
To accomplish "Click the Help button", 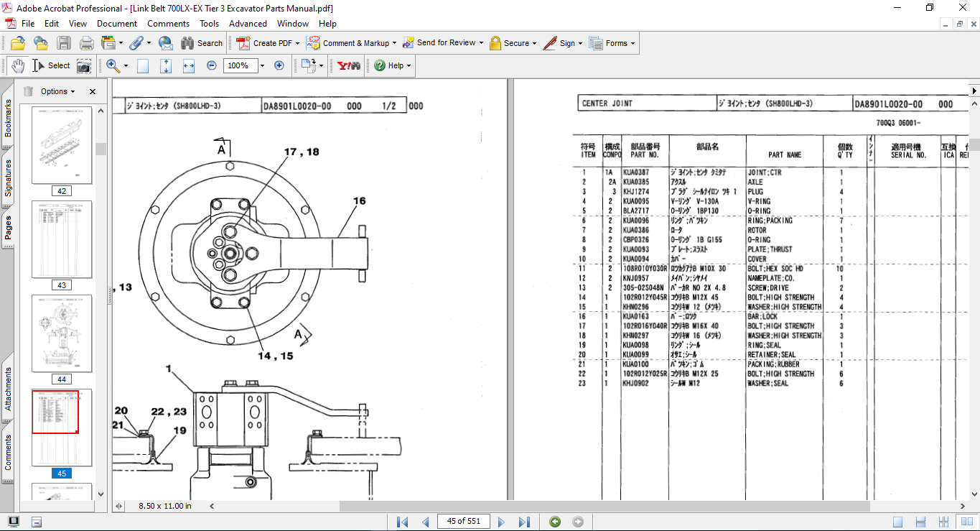I will [391, 65].
